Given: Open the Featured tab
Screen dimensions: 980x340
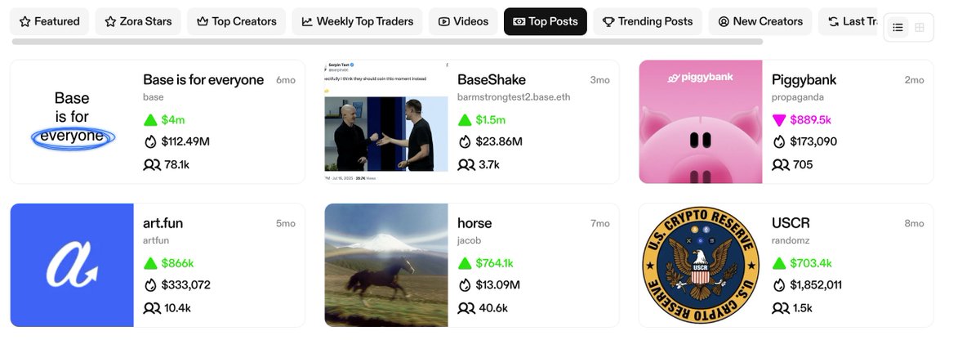Looking at the screenshot, I should (49, 21).
